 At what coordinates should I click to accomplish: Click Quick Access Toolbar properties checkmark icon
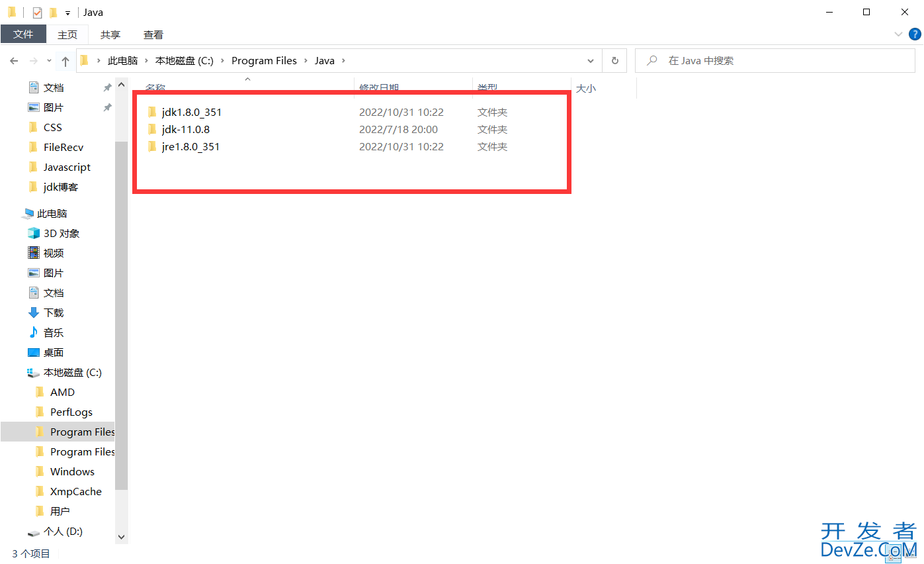[37, 13]
